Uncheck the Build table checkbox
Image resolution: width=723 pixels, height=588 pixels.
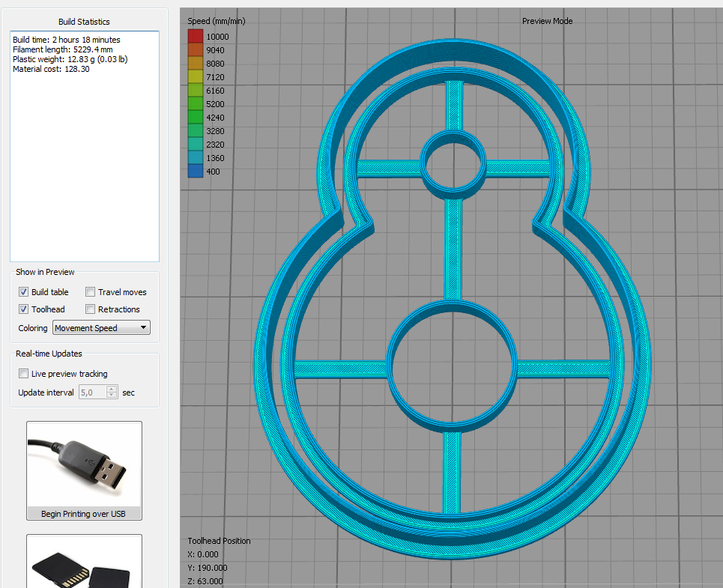point(23,291)
